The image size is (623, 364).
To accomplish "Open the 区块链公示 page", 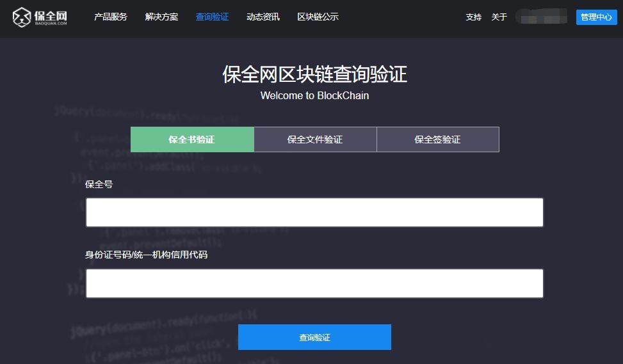I will [x=318, y=17].
